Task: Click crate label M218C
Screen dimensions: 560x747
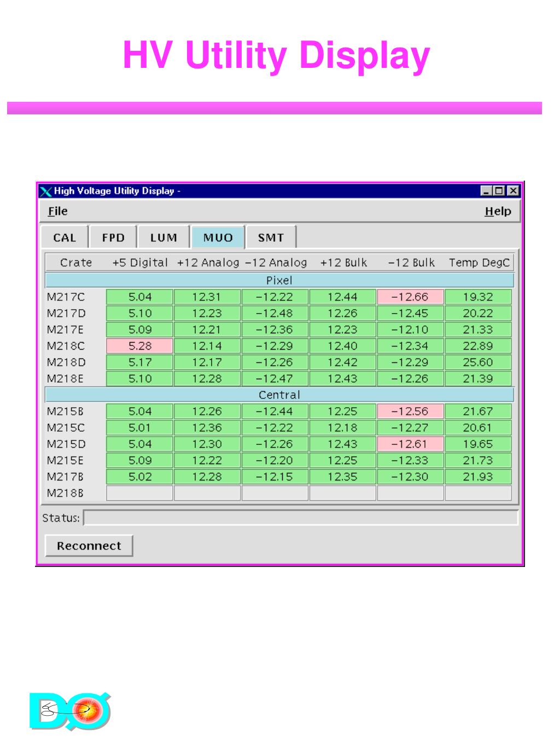Action: coord(66,346)
